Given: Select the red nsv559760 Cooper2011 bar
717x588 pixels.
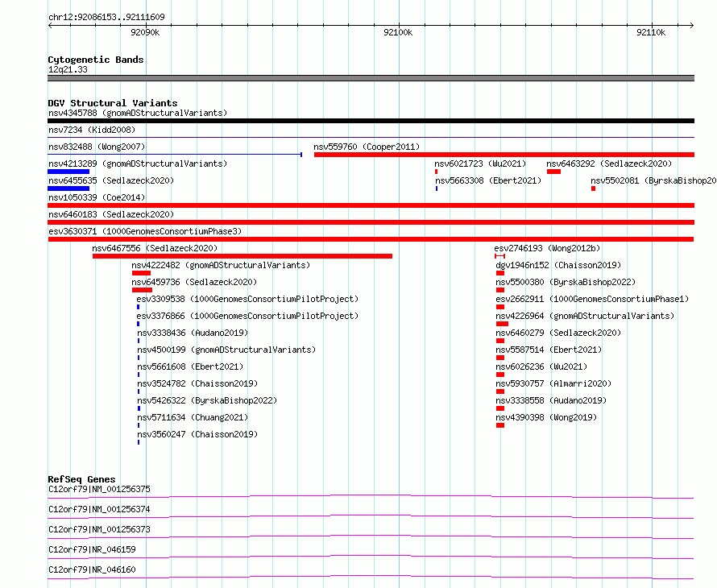Looking at the screenshot, I should tap(504, 155).
